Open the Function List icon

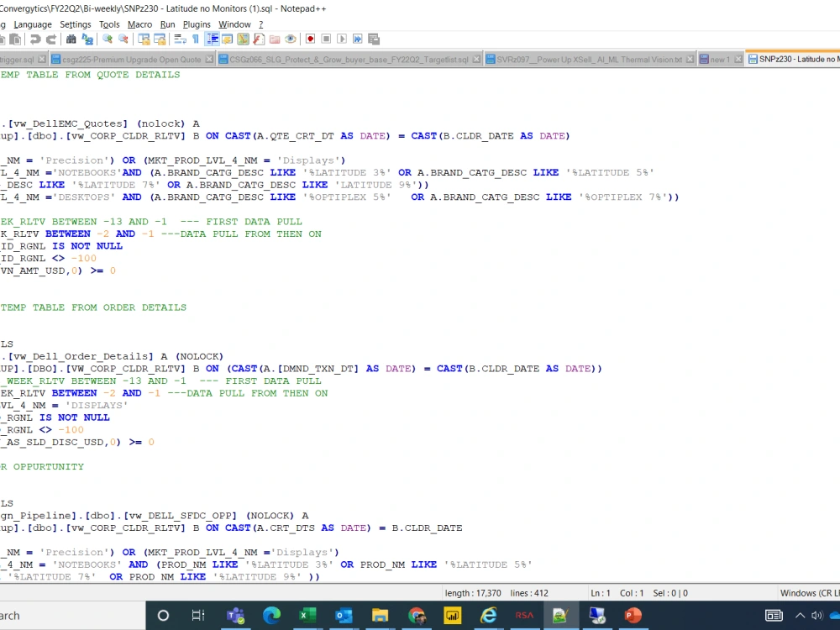point(259,39)
